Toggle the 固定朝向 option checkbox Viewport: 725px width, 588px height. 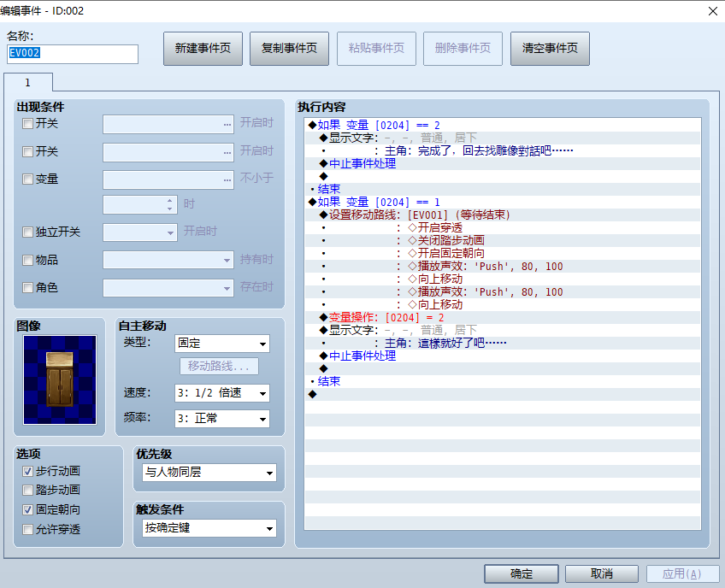pos(27,509)
